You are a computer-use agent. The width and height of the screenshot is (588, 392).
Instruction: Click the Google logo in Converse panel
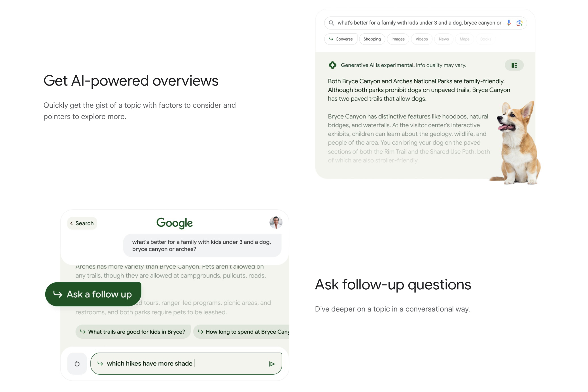(x=175, y=223)
